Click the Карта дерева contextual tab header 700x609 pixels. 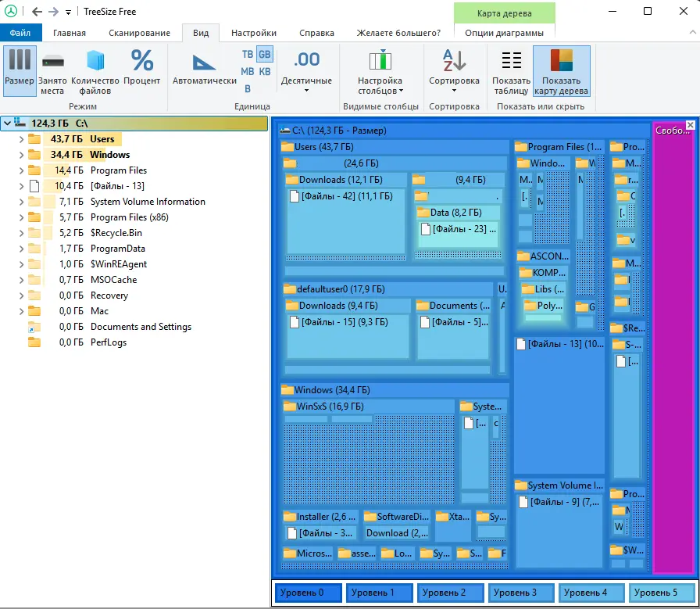tap(504, 13)
